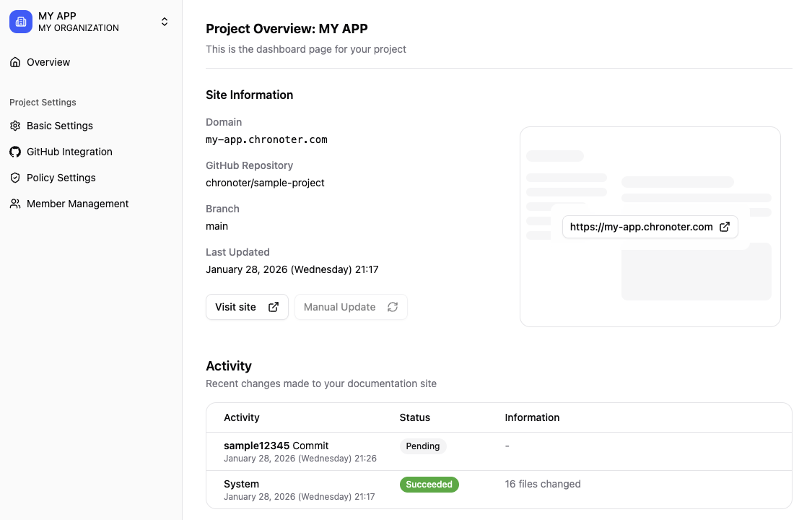Image resolution: width=812 pixels, height=520 pixels.
Task: Select the Member Management people icon
Action: pos(15,204)
